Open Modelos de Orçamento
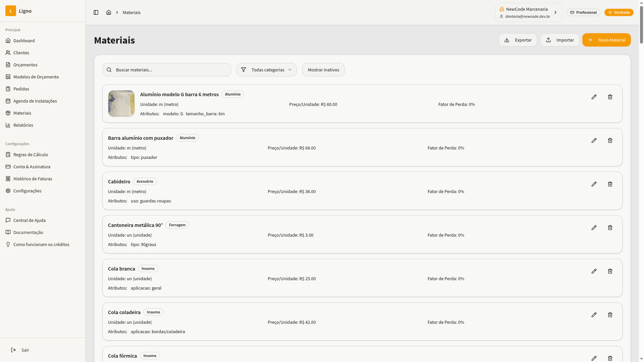Viewport: 644px width, 362px height. click(43, 77)
